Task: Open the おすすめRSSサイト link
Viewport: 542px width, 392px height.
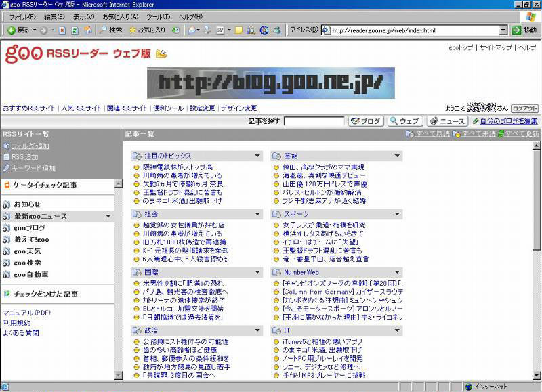Action: click(28, 108)
